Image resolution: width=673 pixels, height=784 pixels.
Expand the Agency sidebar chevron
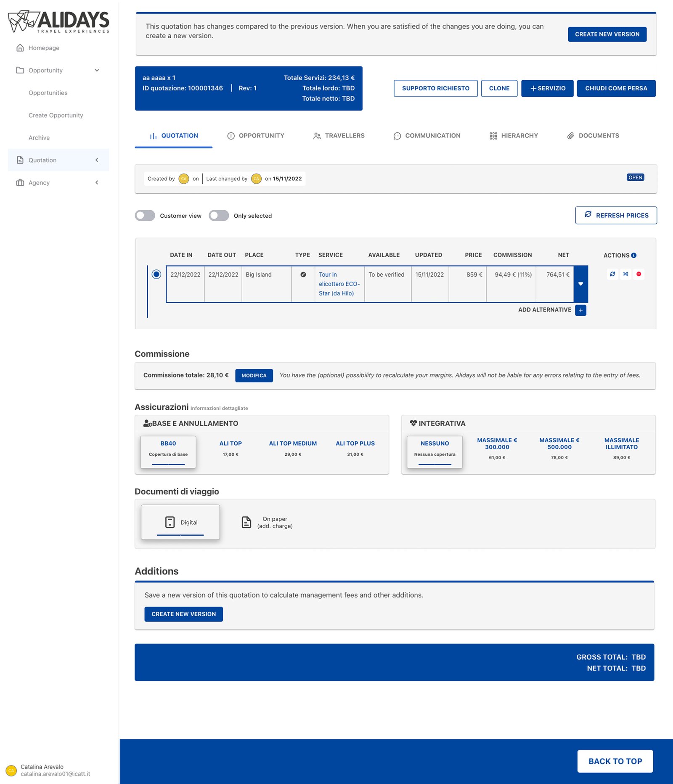97,182
